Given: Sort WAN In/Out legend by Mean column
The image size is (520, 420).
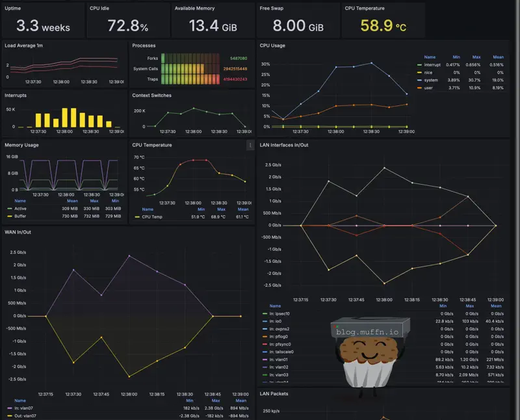Looking at the screenshot, I should 241,400.
